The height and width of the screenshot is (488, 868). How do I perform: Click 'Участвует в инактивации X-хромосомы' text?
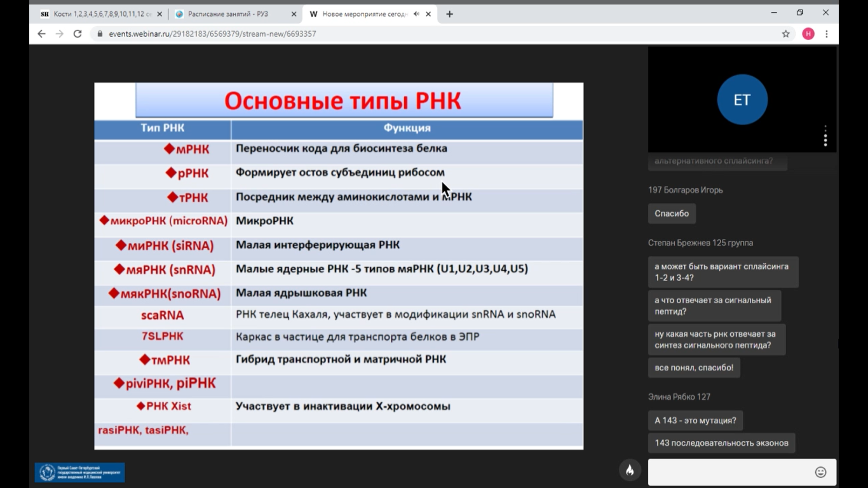point(343,407)
